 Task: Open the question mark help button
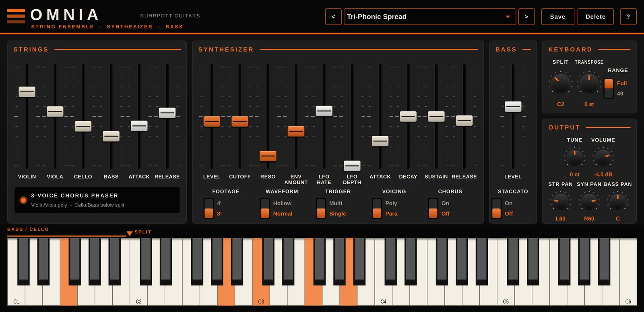[x=628, y=17]
